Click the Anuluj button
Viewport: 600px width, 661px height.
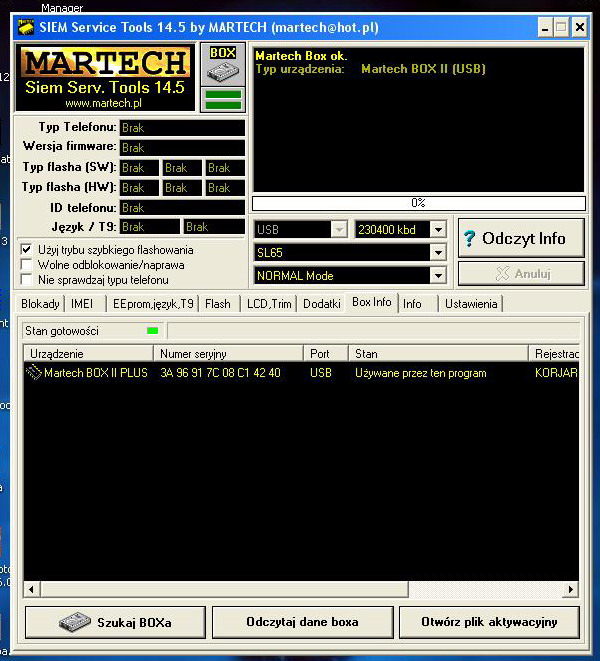pyautogui.click(x=521, y=274)
